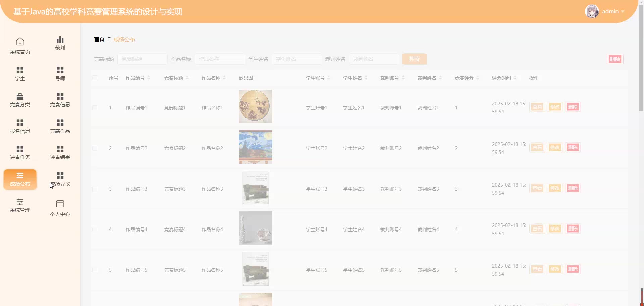Open the 个人中心 card icon
The height and width of the screenshot is (306, 644).
[60, 204]
